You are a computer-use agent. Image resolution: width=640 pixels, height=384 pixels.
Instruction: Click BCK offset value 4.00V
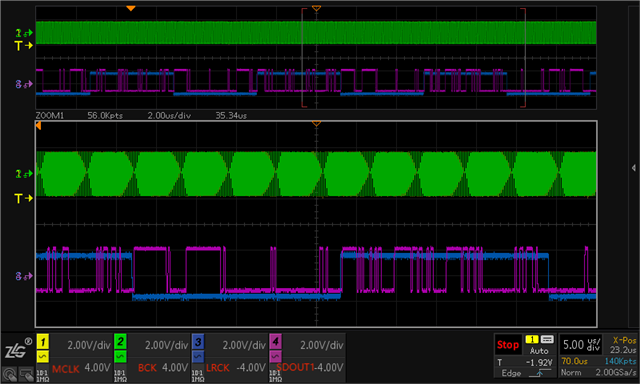[175, 367]
